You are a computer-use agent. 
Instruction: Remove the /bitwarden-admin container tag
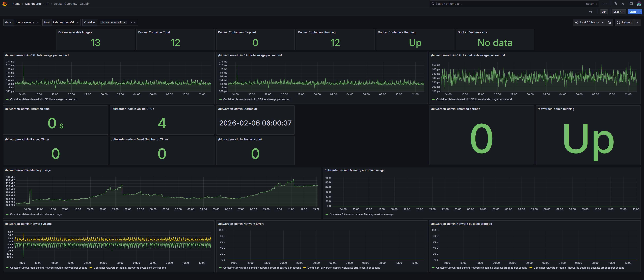coord(124,23)
